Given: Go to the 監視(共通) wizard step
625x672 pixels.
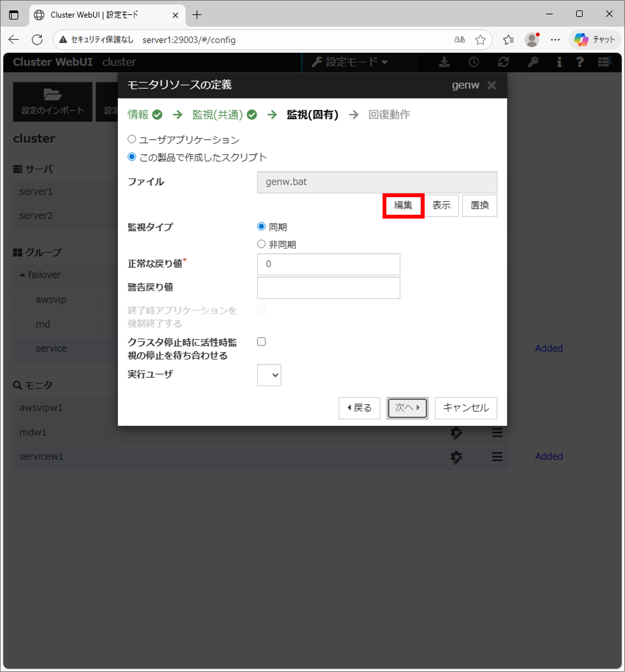Looking at the screenshot, I should (217, 115).
